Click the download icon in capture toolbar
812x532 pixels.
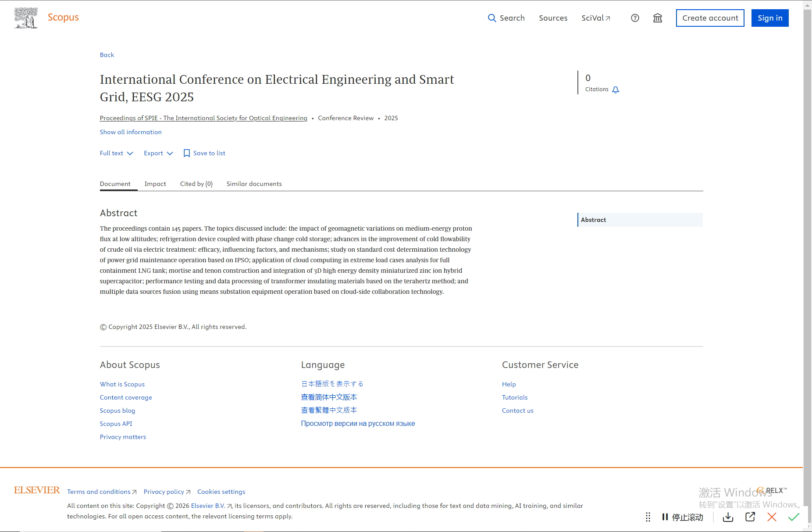[728, 517]
